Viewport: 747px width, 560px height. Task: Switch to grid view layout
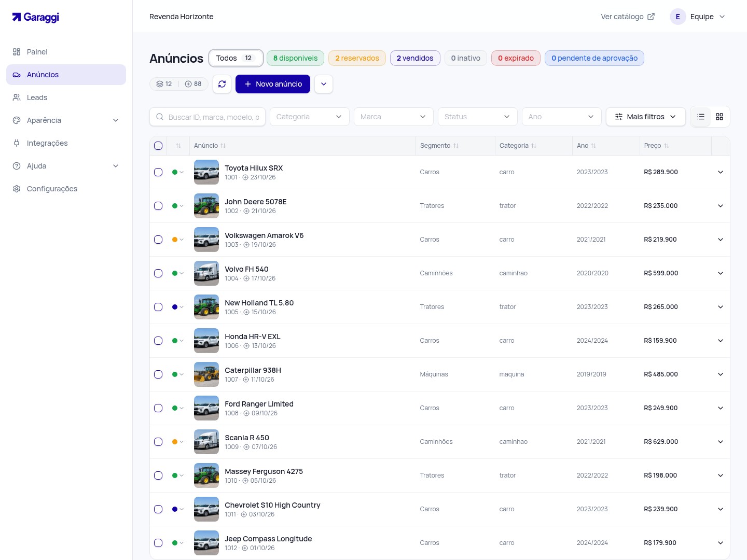(720, 117)
